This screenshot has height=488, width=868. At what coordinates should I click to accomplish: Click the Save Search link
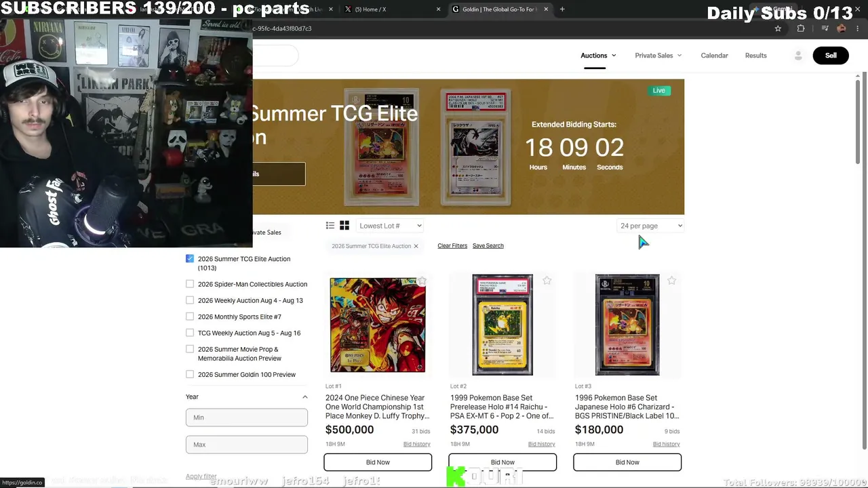pos(488,246)
